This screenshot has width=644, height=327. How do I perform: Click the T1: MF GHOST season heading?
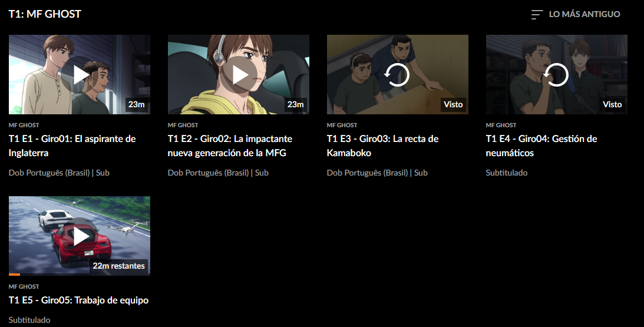point(45,14)
